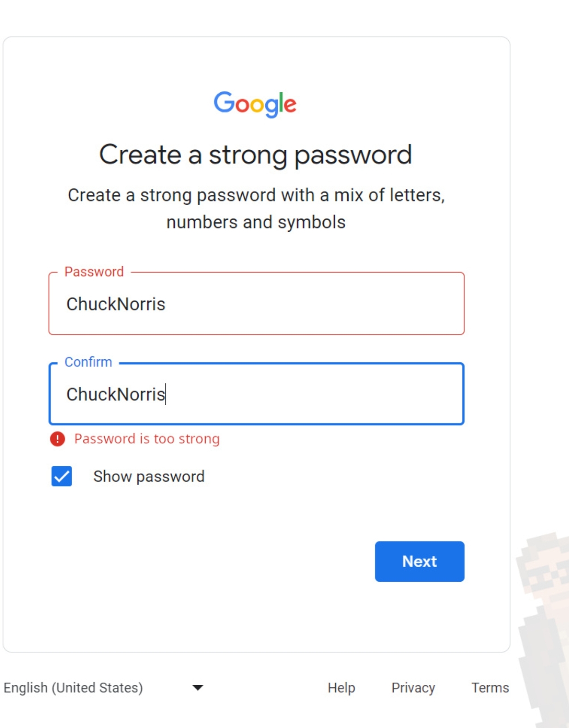Click the red error exclamation icon
This screenshot has height=728, width=569.
(58, 439)
